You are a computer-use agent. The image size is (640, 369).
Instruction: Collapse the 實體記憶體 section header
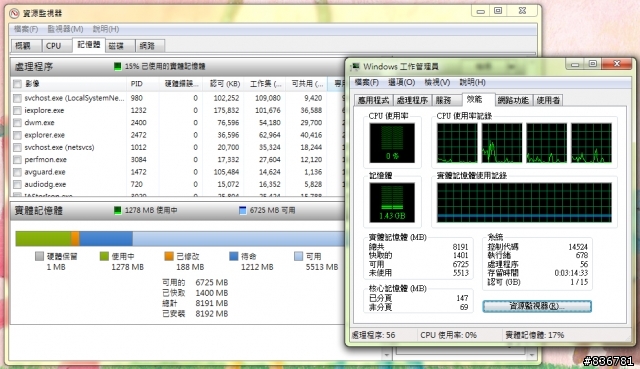tap(177, 211)
